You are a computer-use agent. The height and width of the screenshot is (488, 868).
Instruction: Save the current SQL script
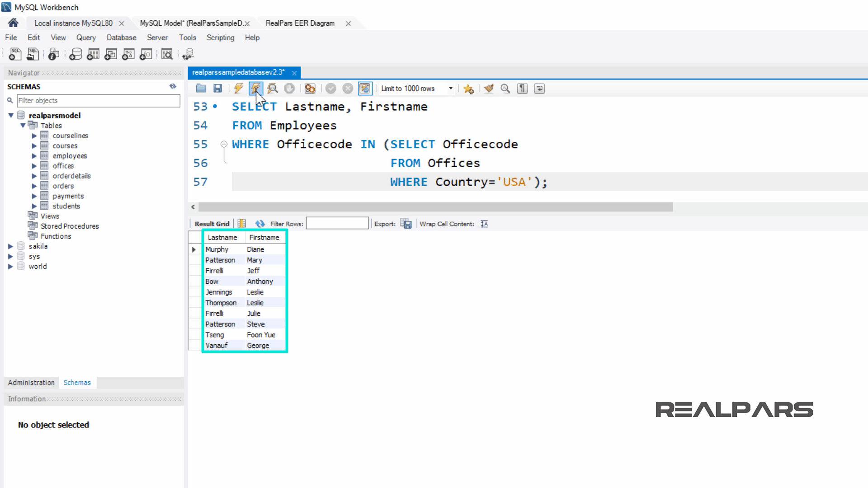[217, 89]
